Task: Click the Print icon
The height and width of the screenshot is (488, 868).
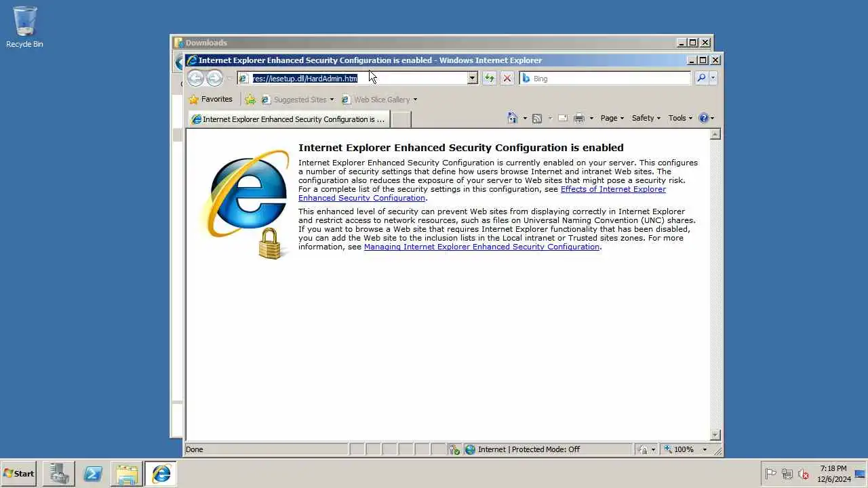Action: (579, 118)
